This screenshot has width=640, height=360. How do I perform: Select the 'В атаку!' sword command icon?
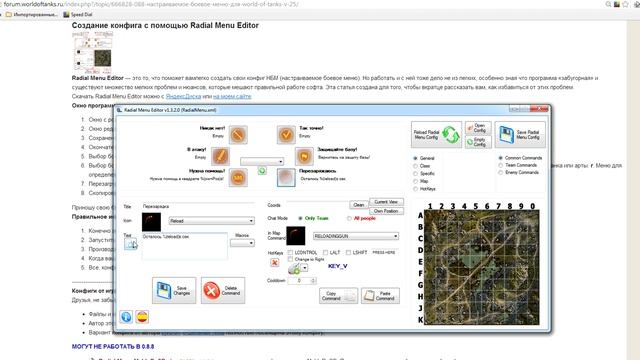220,156
